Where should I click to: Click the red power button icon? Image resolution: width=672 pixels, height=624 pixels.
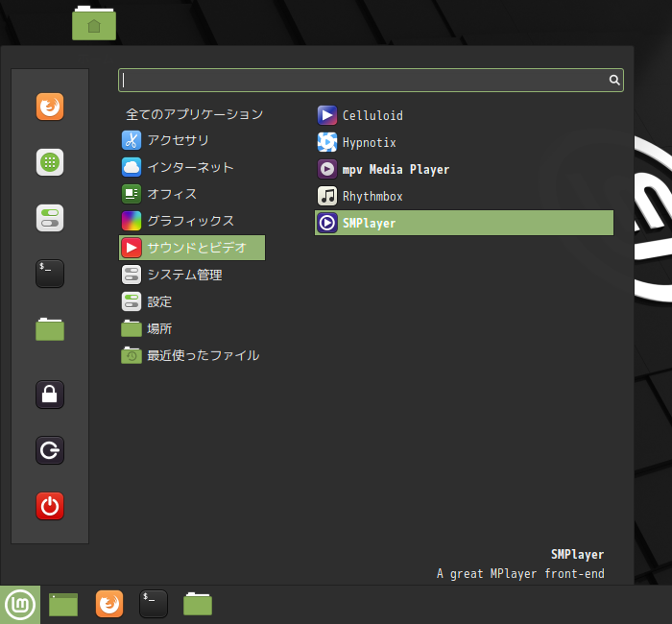50,506
